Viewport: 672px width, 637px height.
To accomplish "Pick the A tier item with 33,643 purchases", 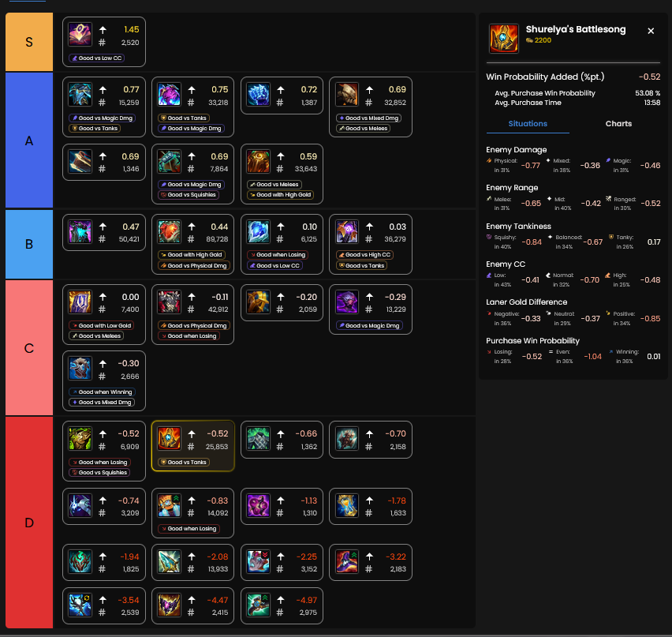I will 282,174.
